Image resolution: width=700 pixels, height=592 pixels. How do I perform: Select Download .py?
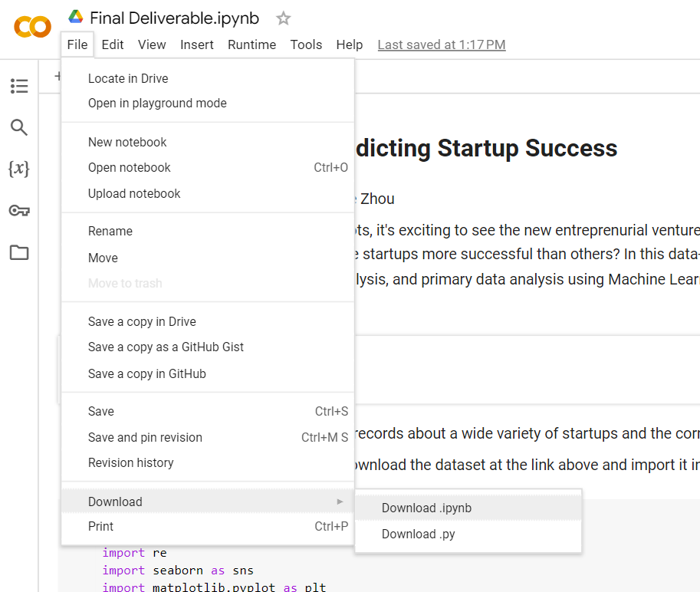pyautogui.click(x=418, y=534)
